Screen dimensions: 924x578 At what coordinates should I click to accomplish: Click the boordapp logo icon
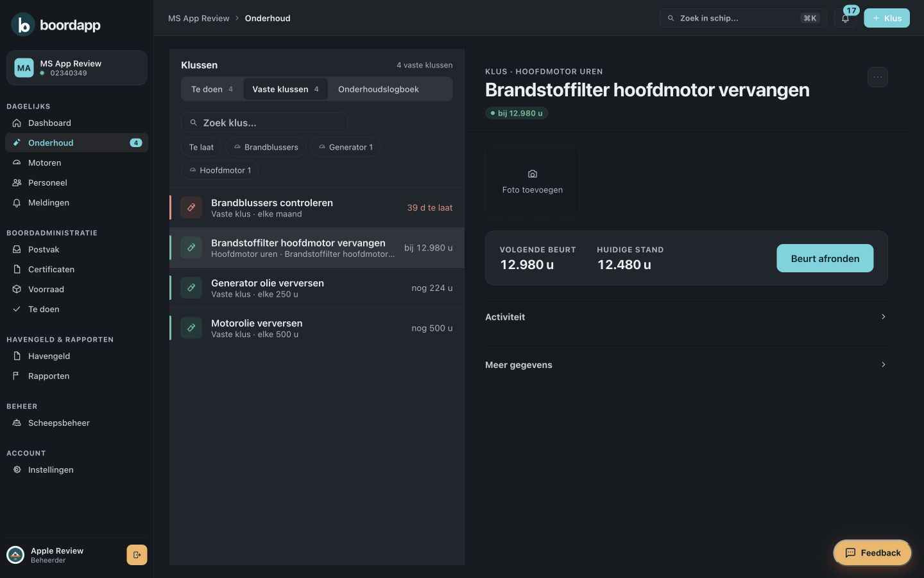[x=23, y=25]
